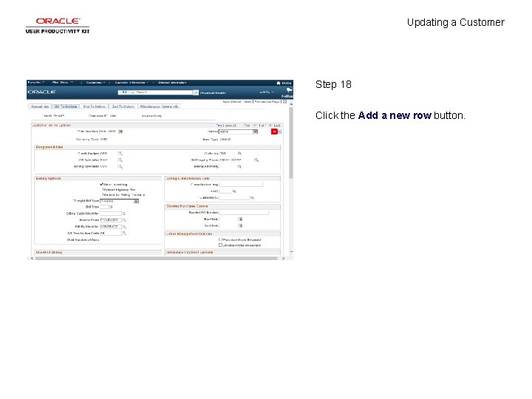
Task: Toggle the second Order Management Options checkbox
Action: coord(220,245)
